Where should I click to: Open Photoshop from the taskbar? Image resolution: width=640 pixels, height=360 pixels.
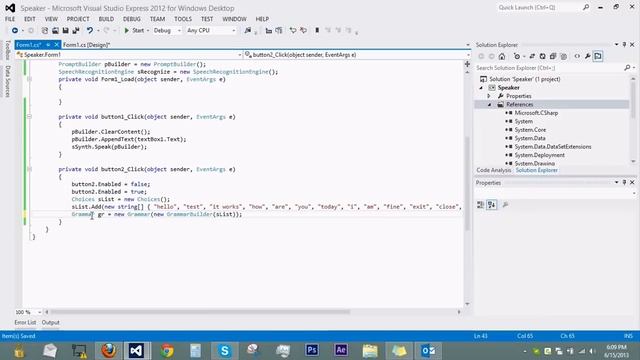pyautogui.click(x=312, y=351)
